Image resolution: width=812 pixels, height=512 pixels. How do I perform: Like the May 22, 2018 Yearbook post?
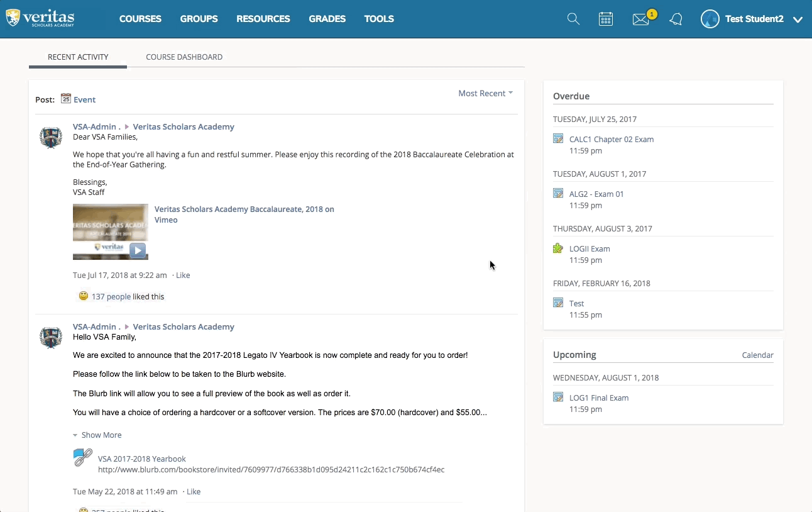click(194, 491)
